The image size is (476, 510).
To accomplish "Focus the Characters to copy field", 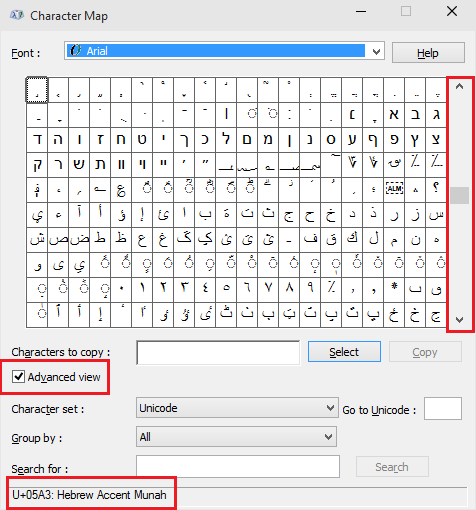I will click(218, 353).
